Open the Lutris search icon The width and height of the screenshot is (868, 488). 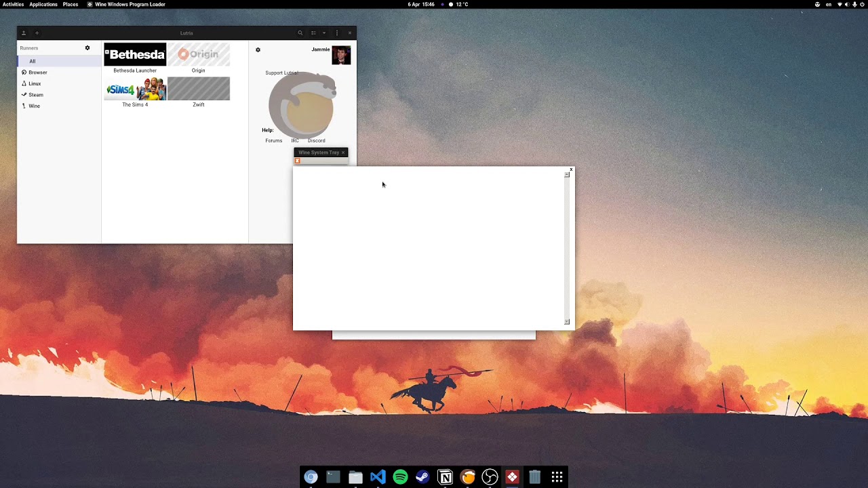(x=300, y=33)
